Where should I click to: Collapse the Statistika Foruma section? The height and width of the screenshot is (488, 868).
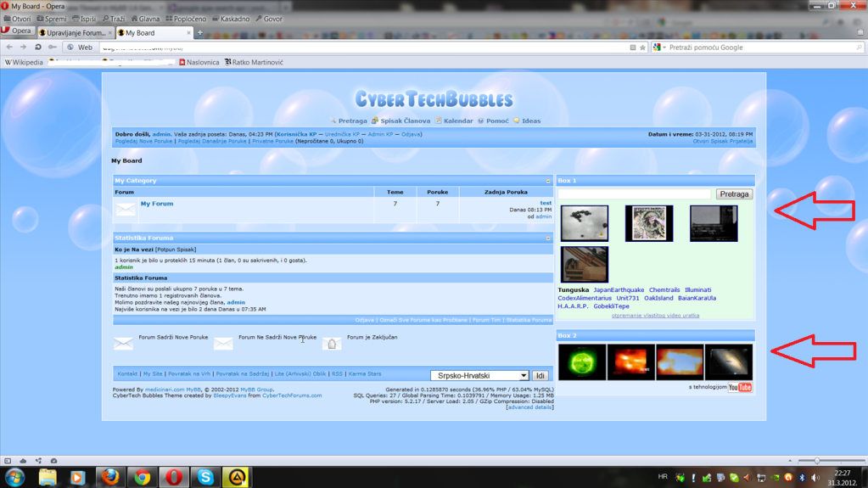pos(548,238)
